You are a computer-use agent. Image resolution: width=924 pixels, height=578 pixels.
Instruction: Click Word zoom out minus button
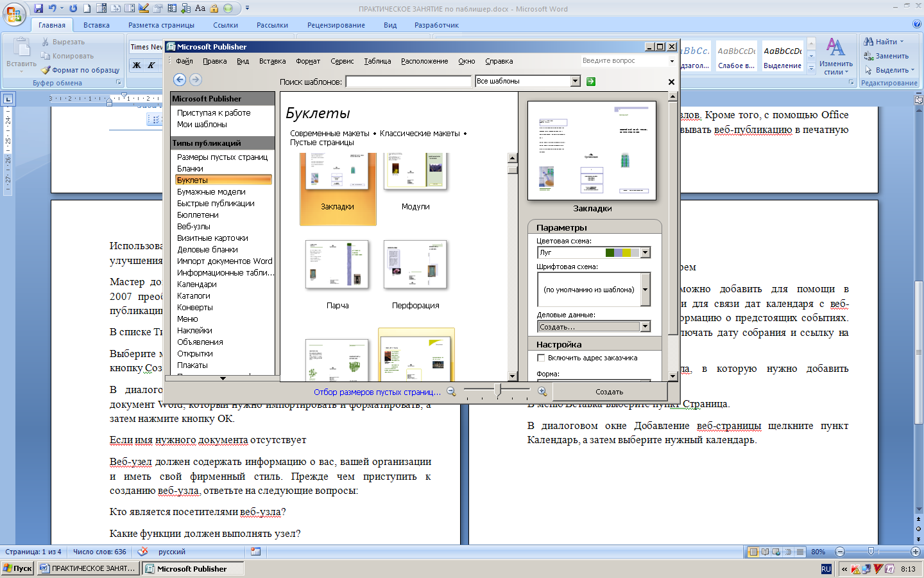tap(840, 552)
